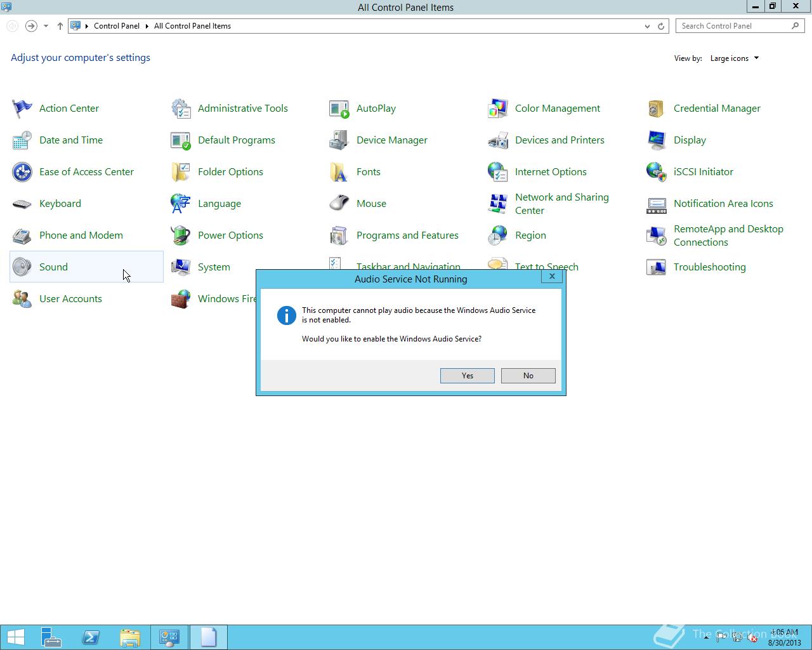Open the User Accounts icon

click(x=22, y=299)
